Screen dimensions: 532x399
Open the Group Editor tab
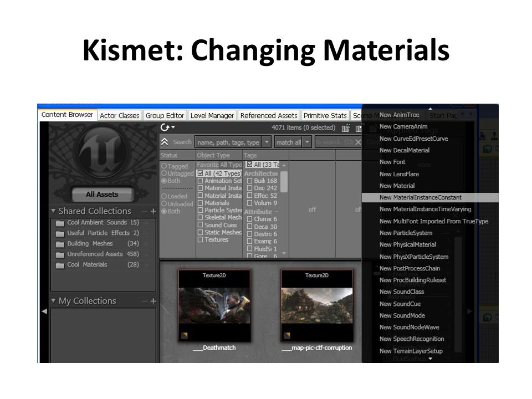165,116
